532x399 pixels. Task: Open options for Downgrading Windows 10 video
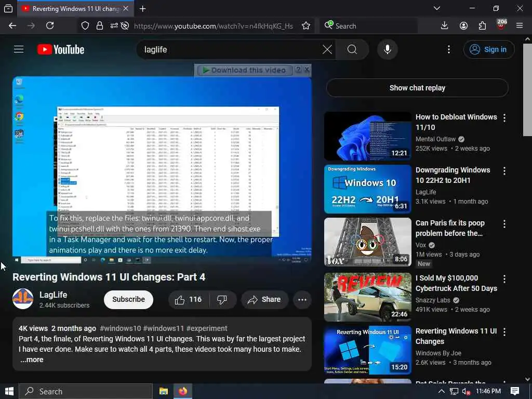(x=504, y=170)
